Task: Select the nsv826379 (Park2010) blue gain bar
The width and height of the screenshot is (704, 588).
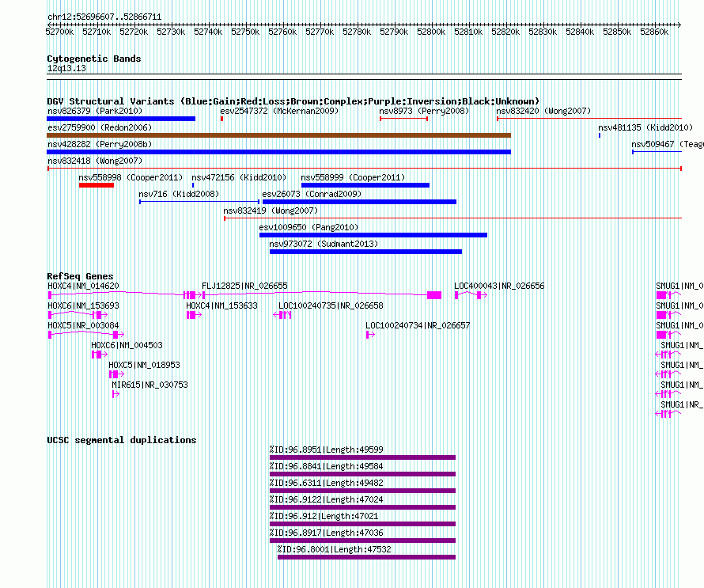Action: point(121,119)
